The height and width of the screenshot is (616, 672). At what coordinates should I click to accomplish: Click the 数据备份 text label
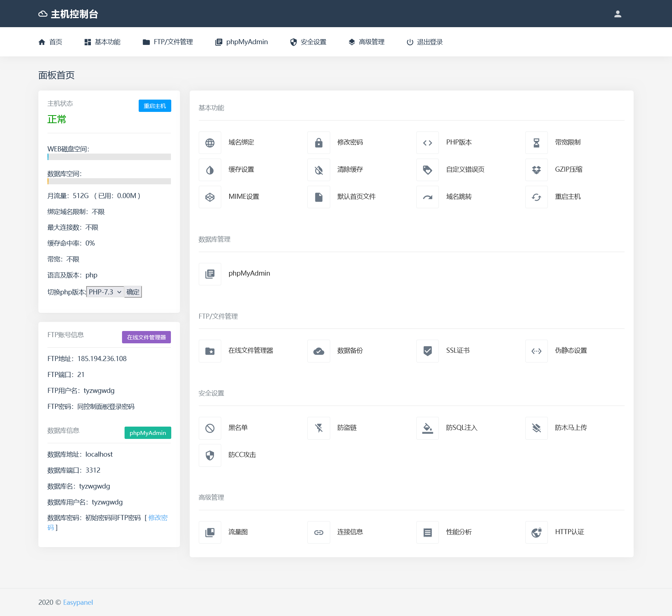coord(350,351)
